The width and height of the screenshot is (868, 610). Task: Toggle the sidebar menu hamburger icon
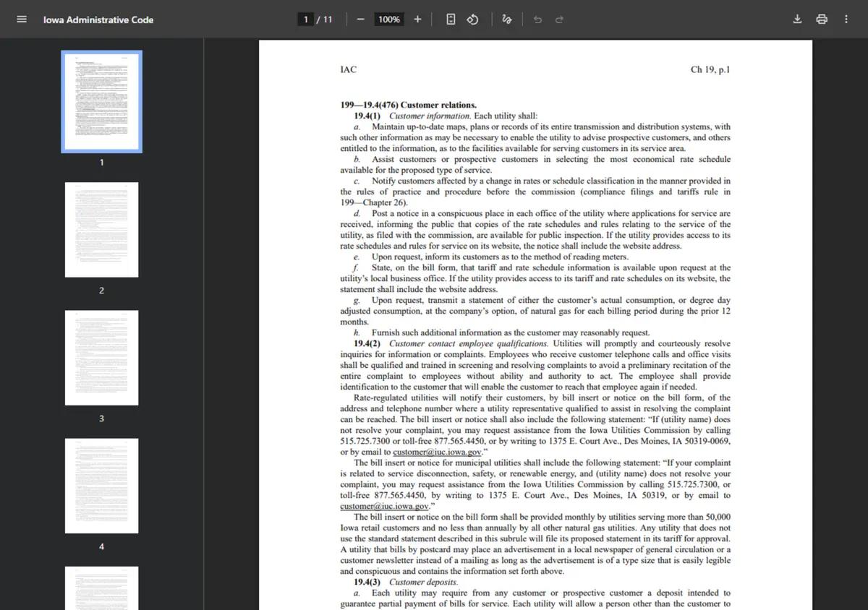(x=22, y=20)
